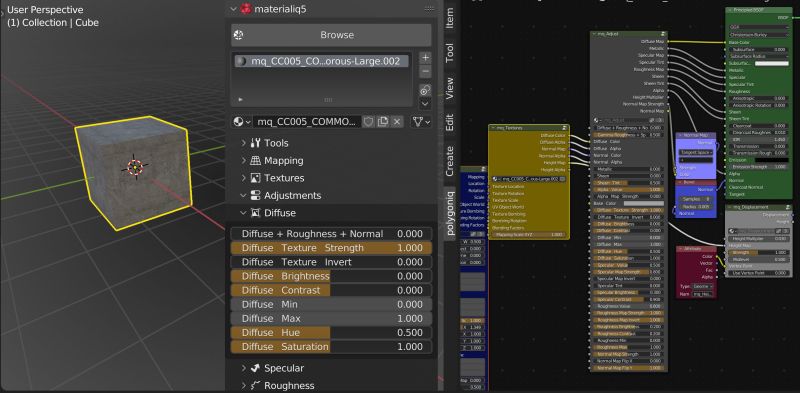This screenshot has width=800, height=393.
Task: Open the View sidebar tab
Action: 449,88
